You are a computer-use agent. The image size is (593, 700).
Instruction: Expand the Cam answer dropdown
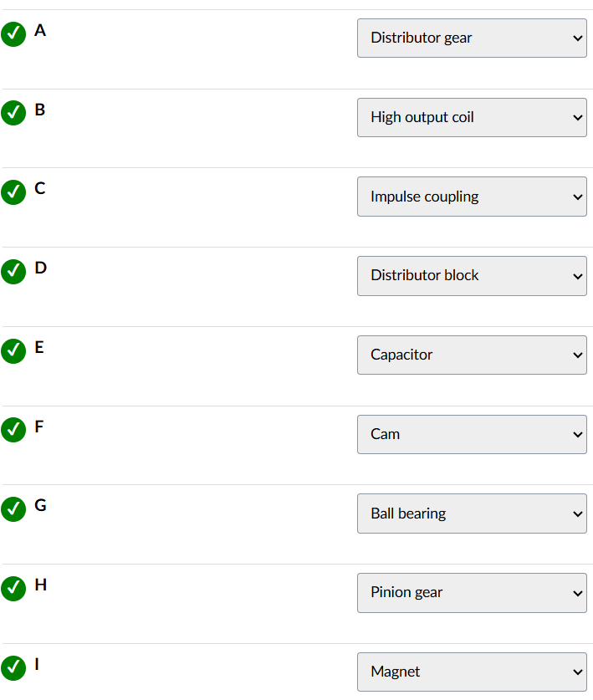coord(472,434)
